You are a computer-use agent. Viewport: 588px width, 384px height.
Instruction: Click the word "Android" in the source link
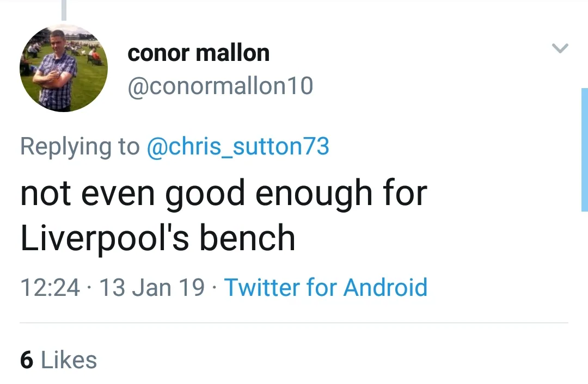point(385,287)
